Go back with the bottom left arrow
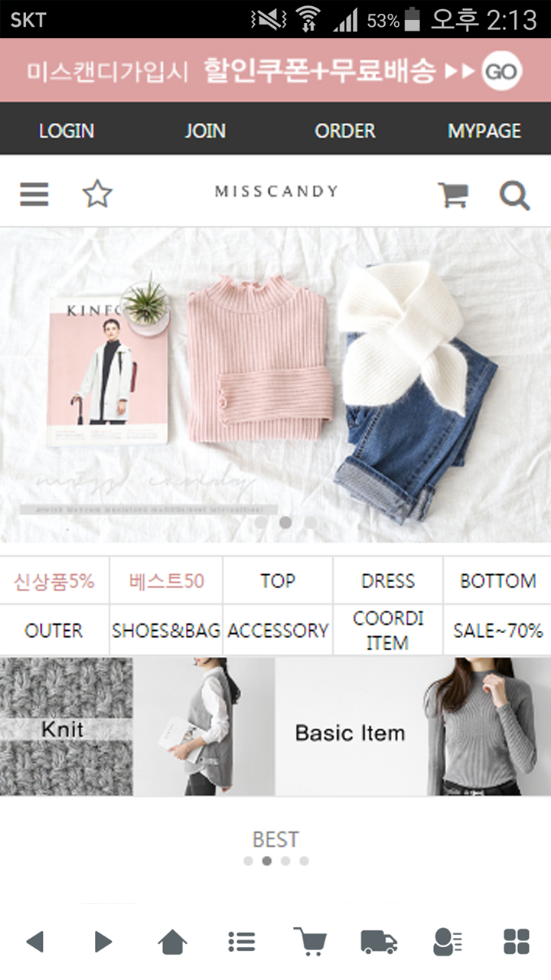 point(34,942)
